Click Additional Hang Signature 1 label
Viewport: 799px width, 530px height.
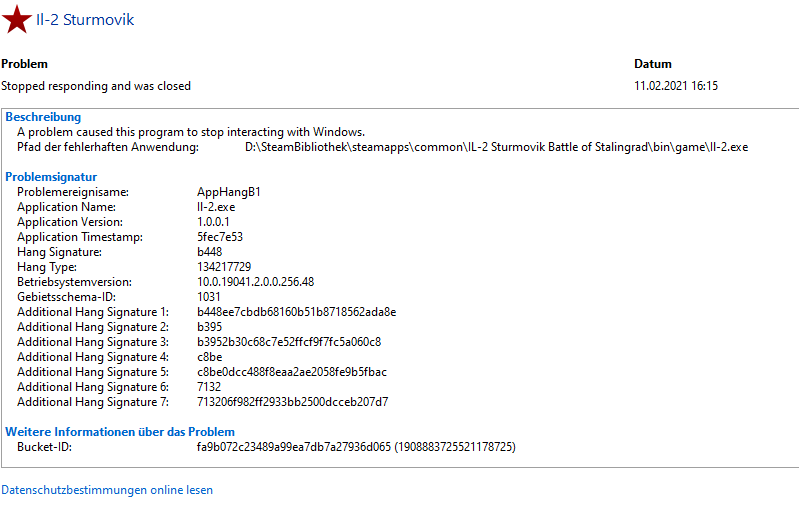(x=93, y=312)
